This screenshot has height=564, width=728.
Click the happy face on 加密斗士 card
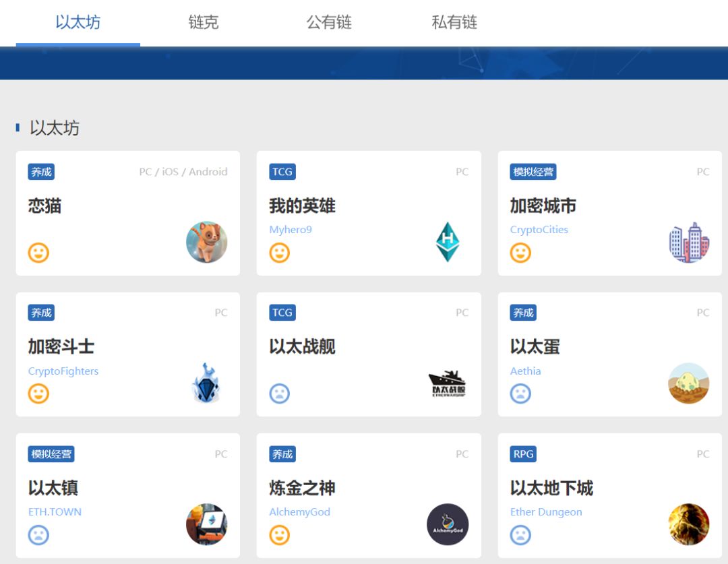pos(38,394)
